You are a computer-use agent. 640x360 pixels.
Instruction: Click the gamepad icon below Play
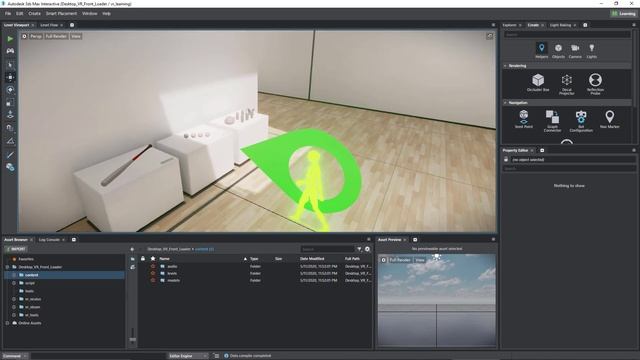point(10,51)
